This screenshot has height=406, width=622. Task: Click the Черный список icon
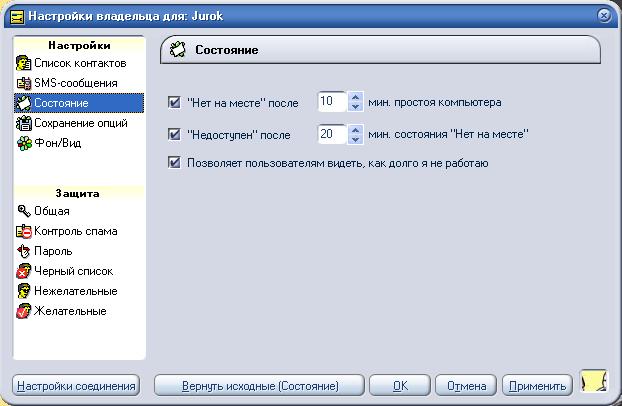(24, 272)
